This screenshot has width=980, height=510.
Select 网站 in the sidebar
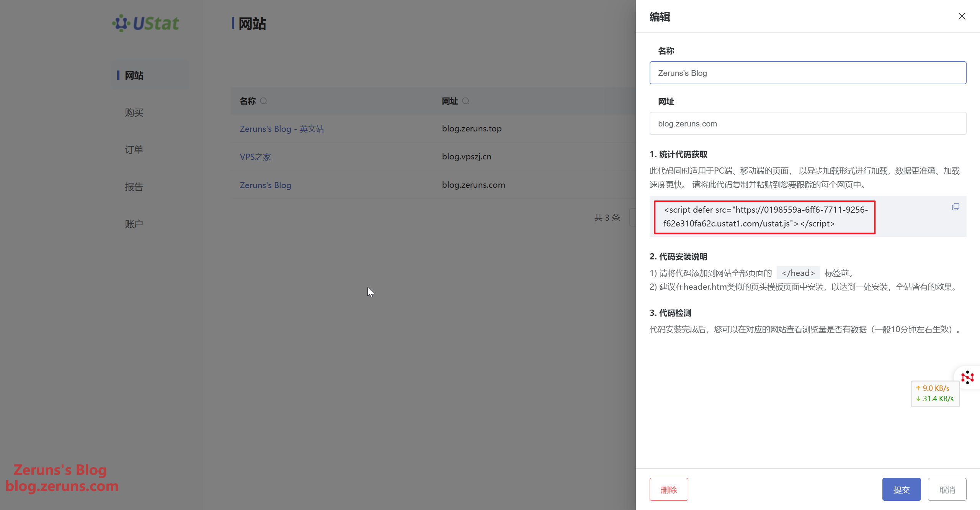150,75
